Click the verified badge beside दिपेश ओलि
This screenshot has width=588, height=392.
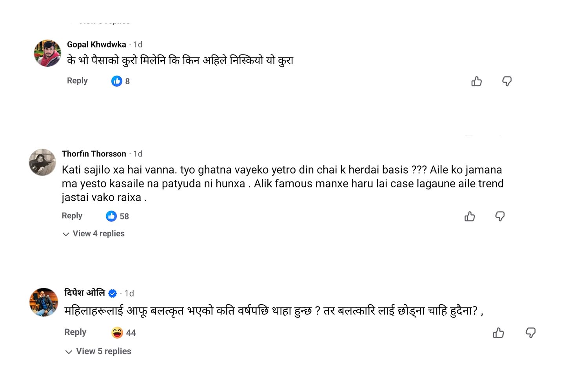[x=113, y=293]
